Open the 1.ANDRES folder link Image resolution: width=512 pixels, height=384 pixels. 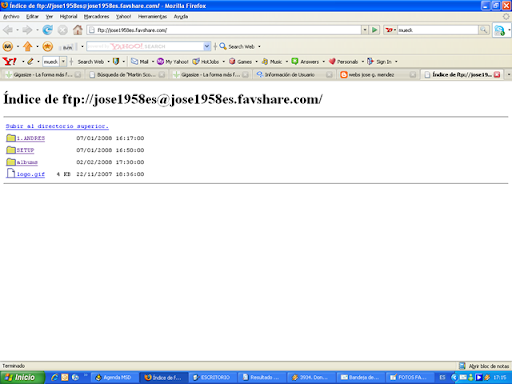coord(30,138)
